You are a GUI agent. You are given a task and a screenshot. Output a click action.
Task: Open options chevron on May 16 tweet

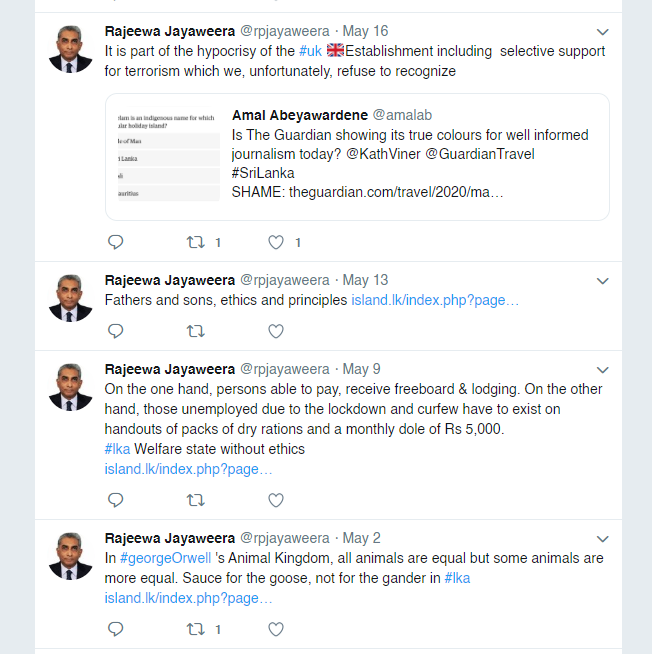point(602,32)
